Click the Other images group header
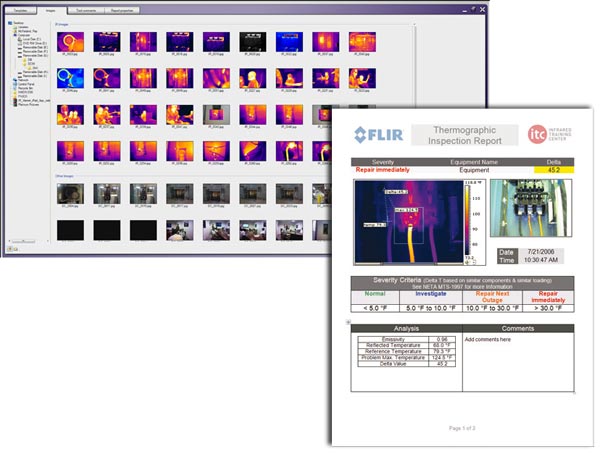The width and height of the screenshot is (600, 454). coord(64,176)
